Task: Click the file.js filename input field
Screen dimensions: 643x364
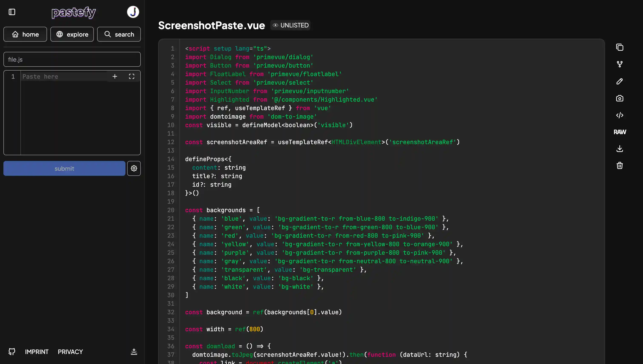Action: pyautogui.click(x=72, y=60)
